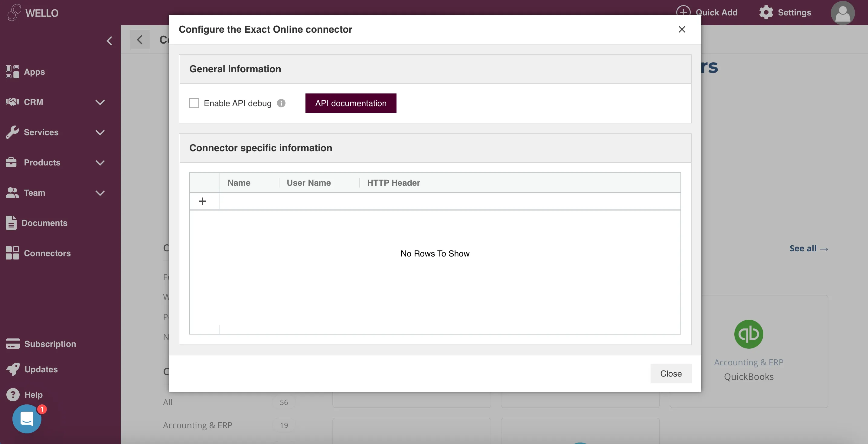This screenshot has width=868, height=444.
Task: Sort by the HTTP Header column header
Action: click(393, 183)
